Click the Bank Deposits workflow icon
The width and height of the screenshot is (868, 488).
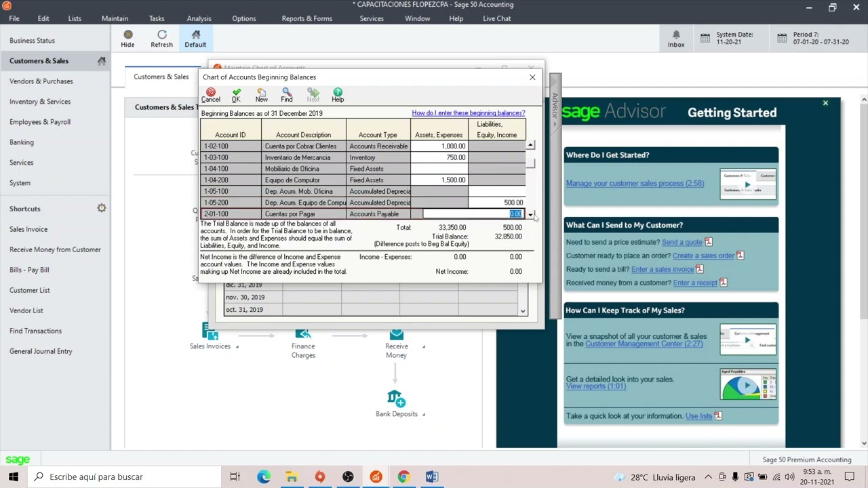(x=397, y=399)
